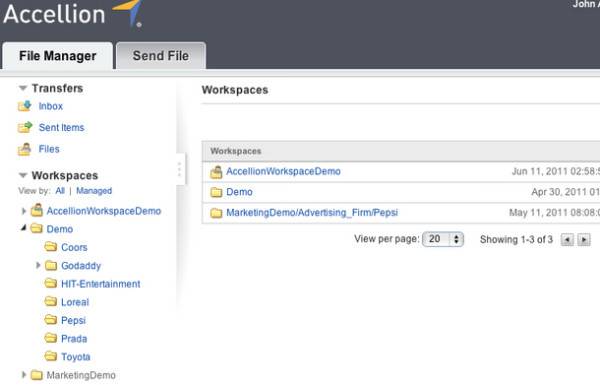Open Sent Items
This screenshot has width=600, height=385.
point(61,127)
